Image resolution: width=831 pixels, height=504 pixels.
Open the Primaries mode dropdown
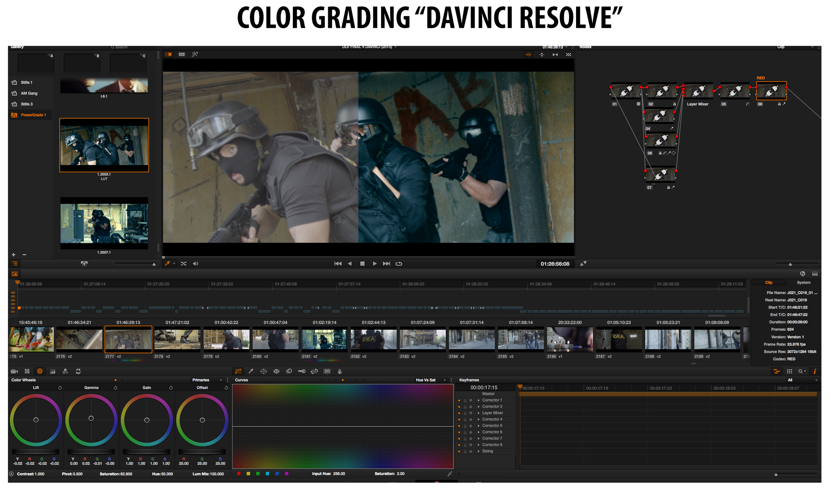click(x=207, y=380)
